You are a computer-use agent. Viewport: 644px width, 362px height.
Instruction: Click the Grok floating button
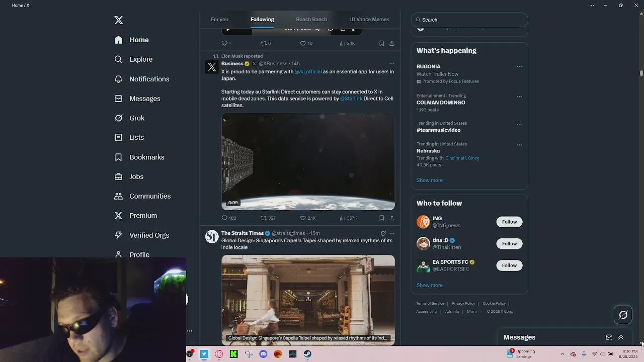[623, 315]
